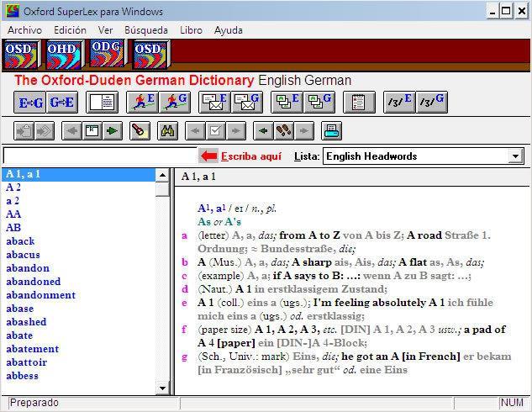Open the Archivo menu
This screenshot has height=412, width=532.
point(24,30)
